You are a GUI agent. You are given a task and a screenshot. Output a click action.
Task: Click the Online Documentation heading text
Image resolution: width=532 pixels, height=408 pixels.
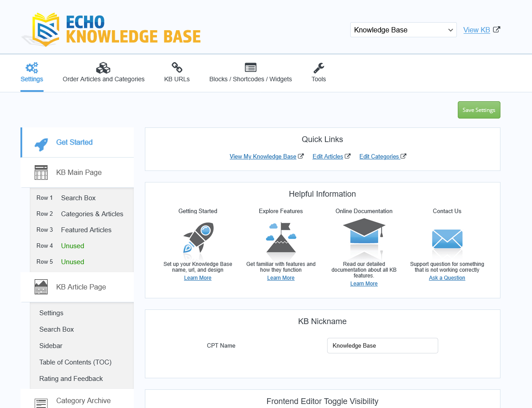click(x=364, y=211)
